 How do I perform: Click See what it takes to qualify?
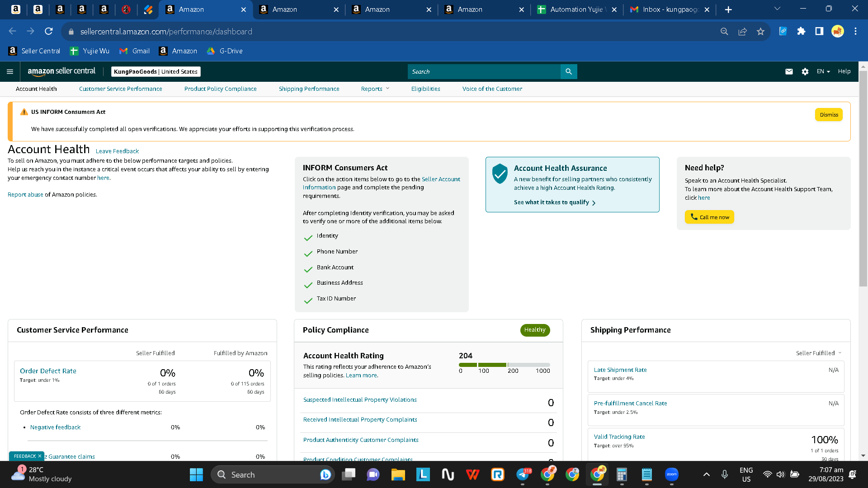(x=555, y=202)
